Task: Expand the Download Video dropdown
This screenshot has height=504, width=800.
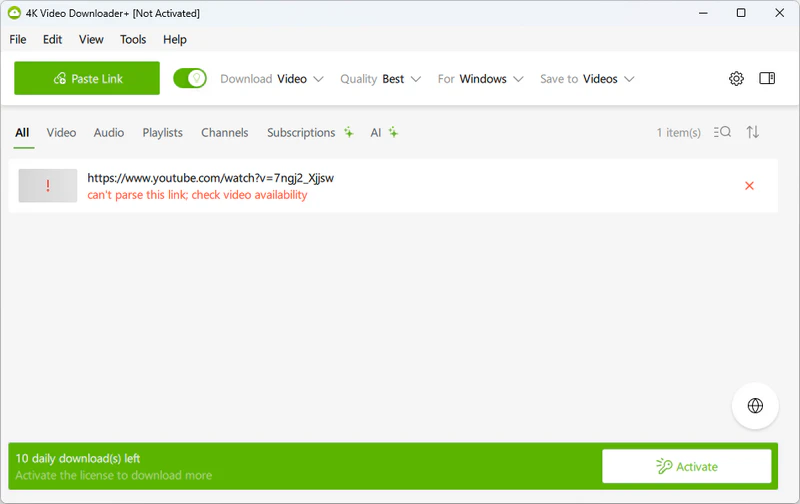Action: coord(272,79)
